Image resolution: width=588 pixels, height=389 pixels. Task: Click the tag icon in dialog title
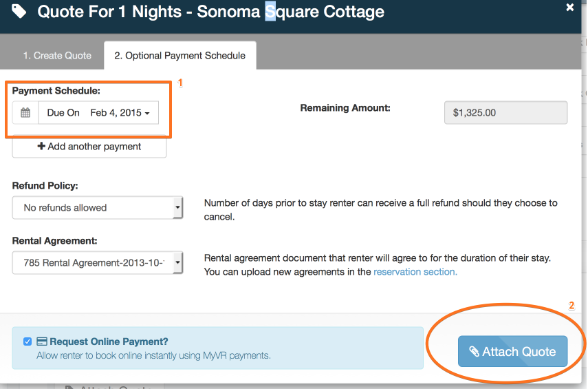(x=19, y=11)
